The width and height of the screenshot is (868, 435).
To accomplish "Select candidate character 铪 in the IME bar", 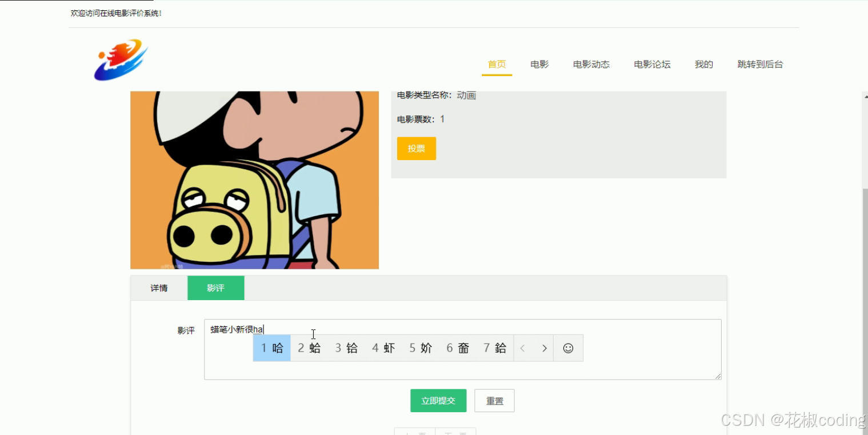I will (x=347, y=348).
